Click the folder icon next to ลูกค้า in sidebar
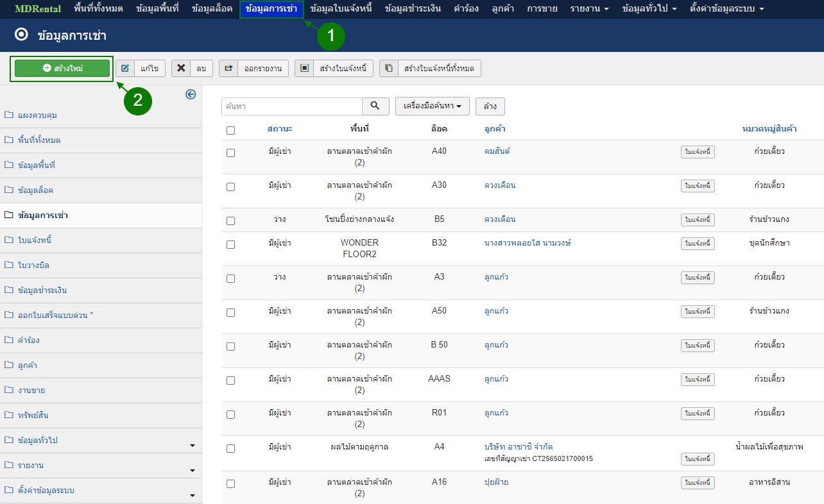Screen dimensions: 824x504 (x=9, y=365)
